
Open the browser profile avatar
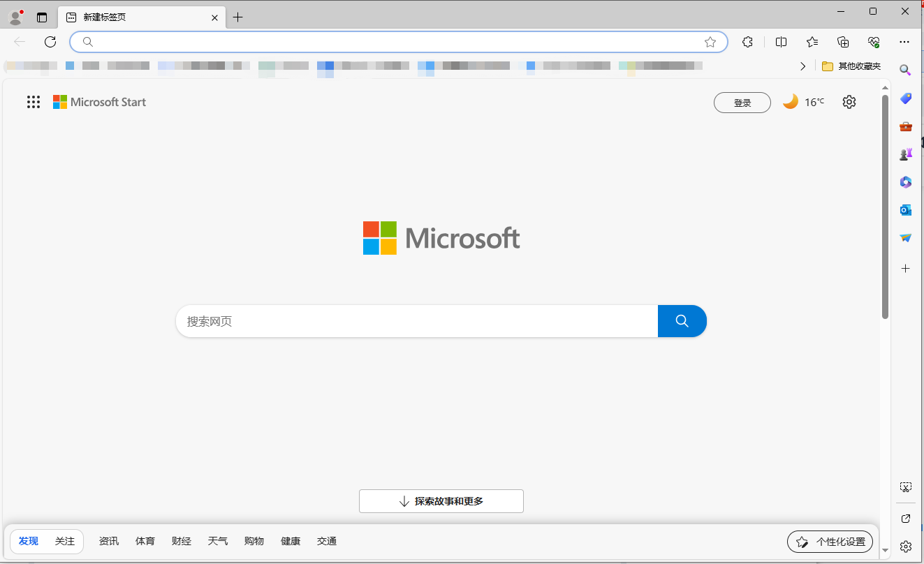pyautogui.click(x=15, y=17)
